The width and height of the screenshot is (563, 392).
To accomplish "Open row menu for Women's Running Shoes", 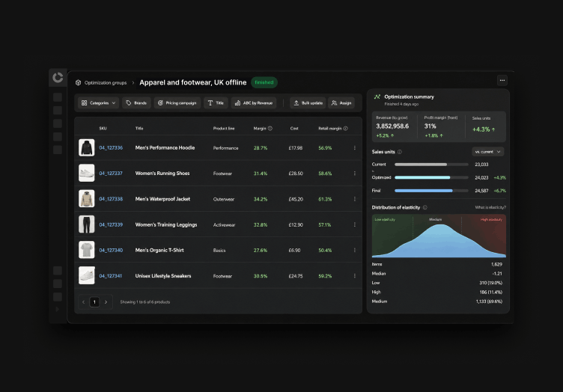I will (x=355, y=174).
